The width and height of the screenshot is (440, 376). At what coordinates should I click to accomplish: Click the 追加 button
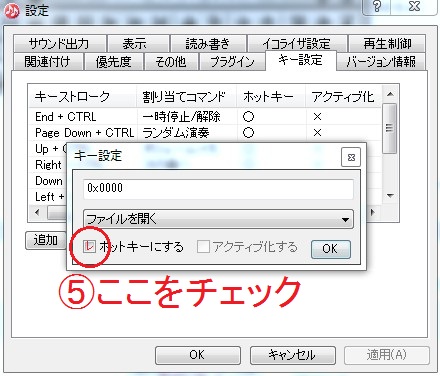tap(46, 240)
